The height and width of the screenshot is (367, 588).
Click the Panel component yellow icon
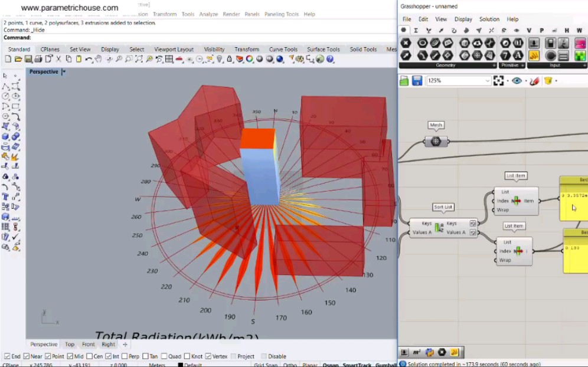point(534,55)
